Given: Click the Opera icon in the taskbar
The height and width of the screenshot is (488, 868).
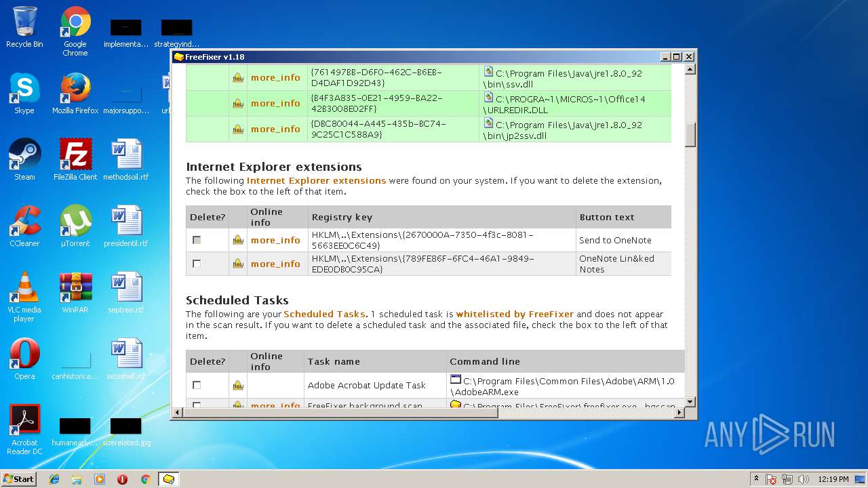Looking at the screenshot, I should pos(122,479).
